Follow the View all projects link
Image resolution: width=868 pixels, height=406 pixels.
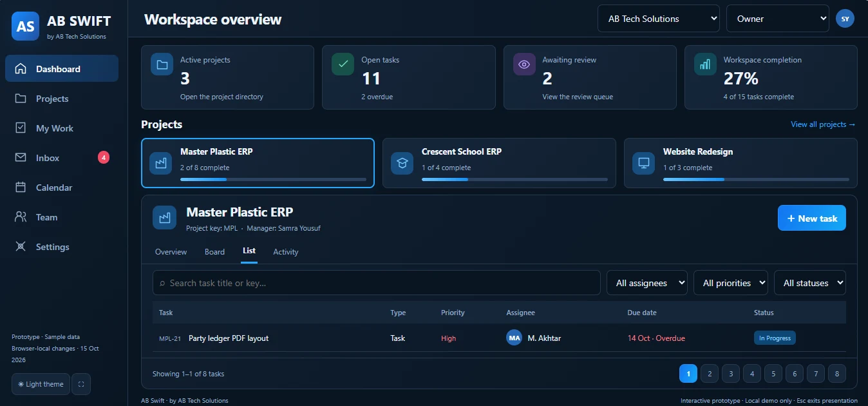[824, 124]
